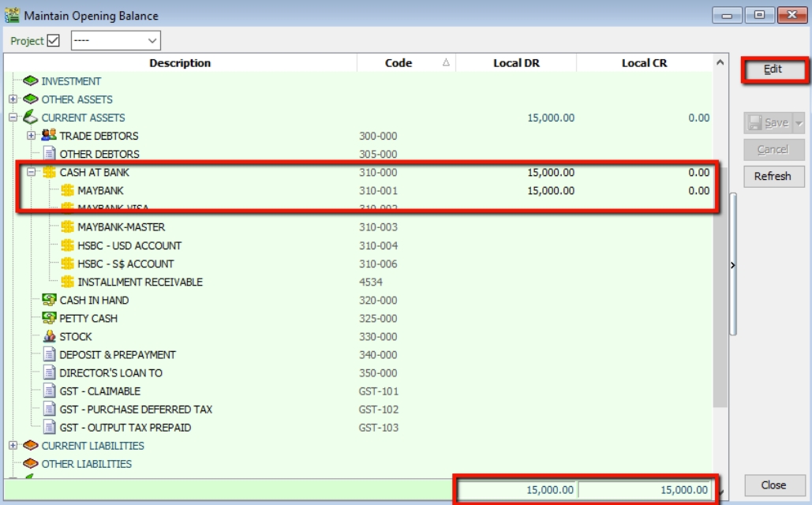This screenshot has height=505, width=812.
Task: Click the Local DR column header
Action: tap(516, 63)
